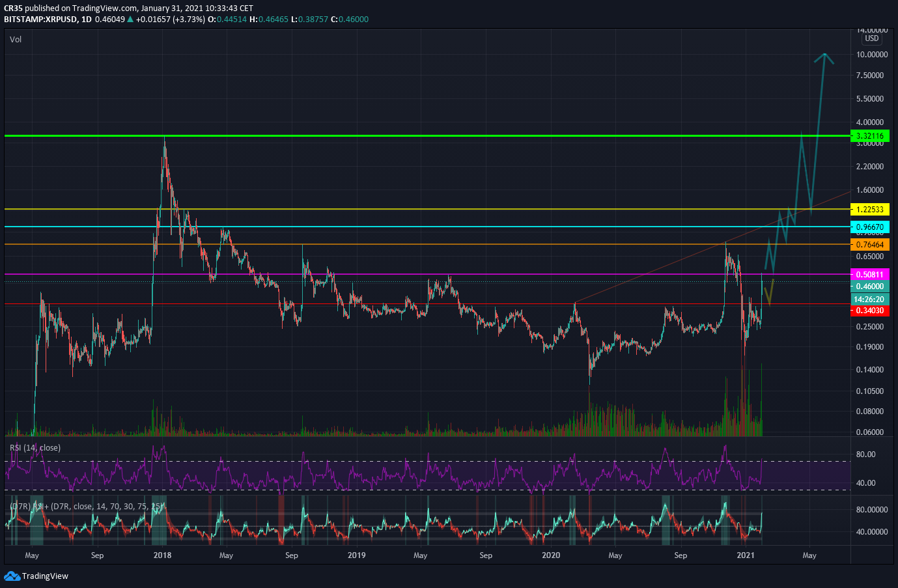Click the 2021 label on the time axis
The height and width of the screenshot is (588, 898).
[x=745, y=555]
